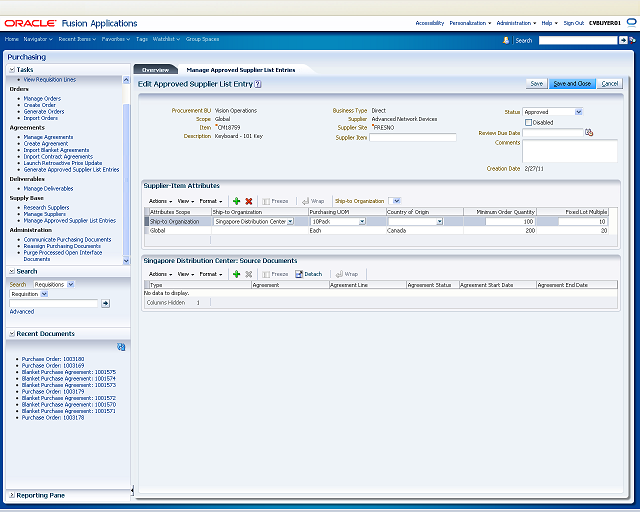Screen dimensions: 640x512
Task: Open the Status dropdown
Action: click(578, 112)
